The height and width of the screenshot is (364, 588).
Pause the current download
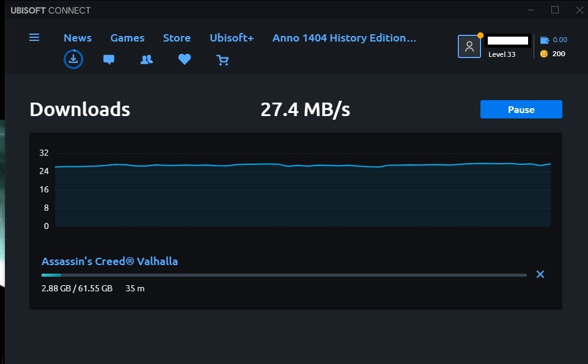[521, 109]
